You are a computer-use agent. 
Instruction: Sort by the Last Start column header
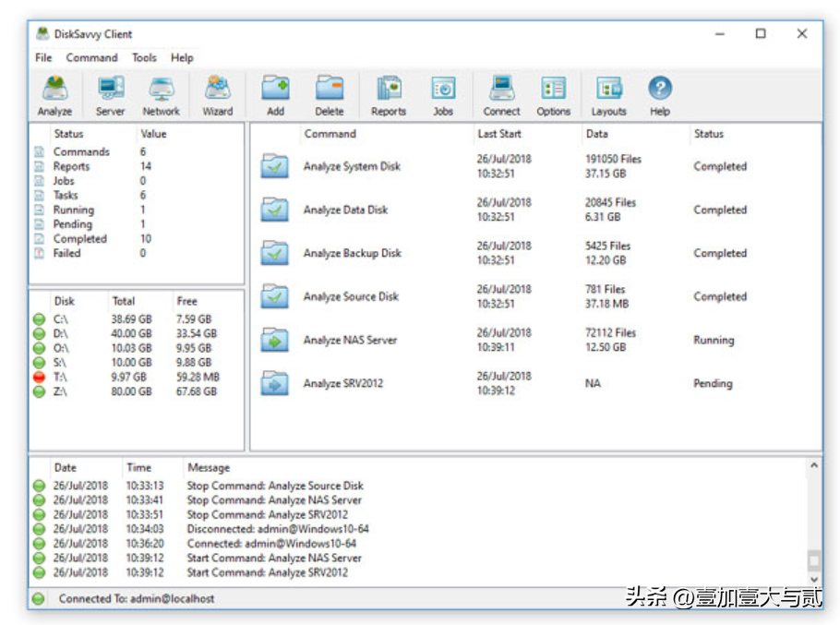click(499, 134)
